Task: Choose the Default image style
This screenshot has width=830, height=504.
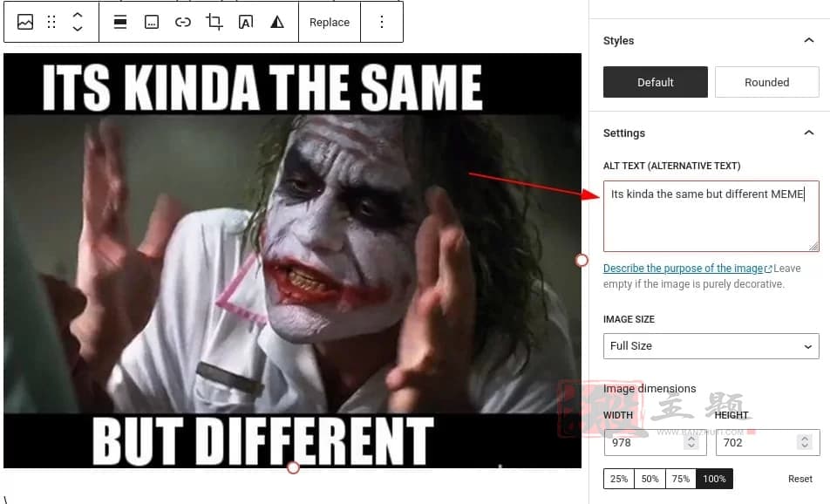Action: (x=656, y=82)
